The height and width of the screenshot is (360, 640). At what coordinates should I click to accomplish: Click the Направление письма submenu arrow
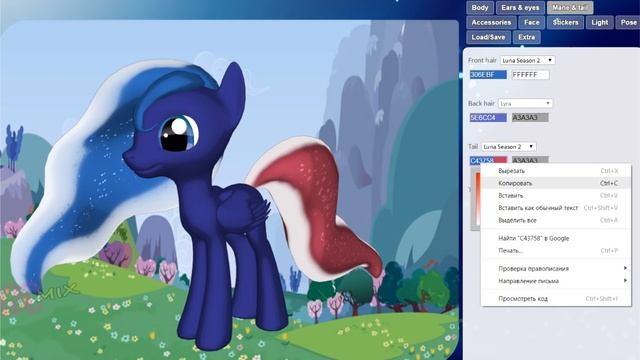click(x=625, y=280)
